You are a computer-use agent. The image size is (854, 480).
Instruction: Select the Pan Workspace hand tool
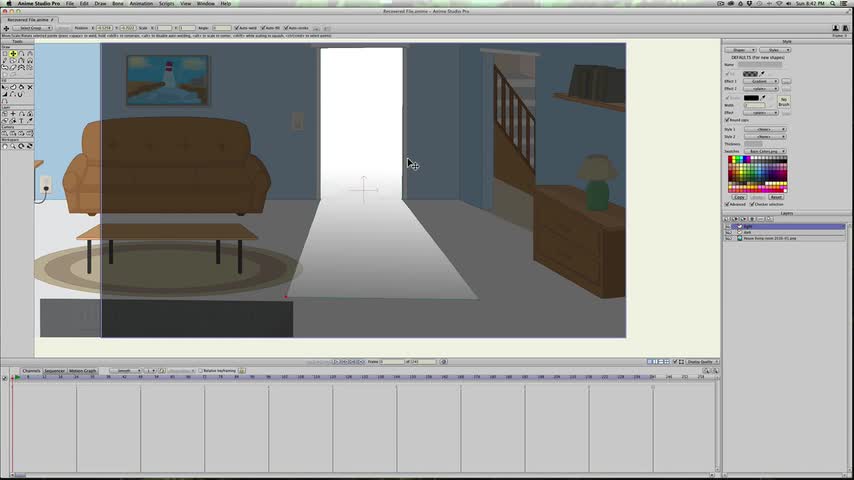click(5, 146)
